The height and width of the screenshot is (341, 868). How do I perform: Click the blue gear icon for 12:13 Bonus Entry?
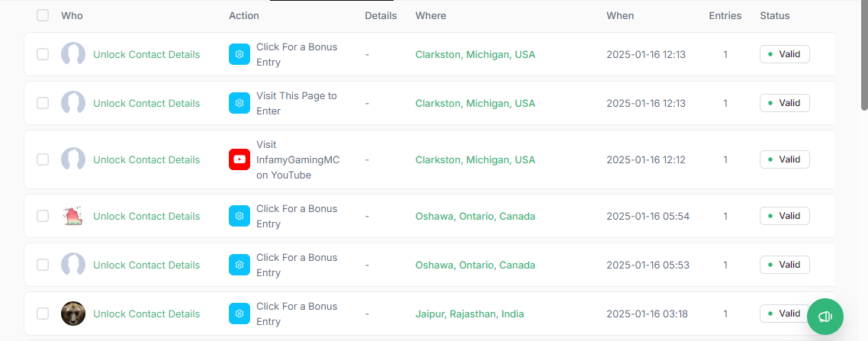(x=240, y=54)
